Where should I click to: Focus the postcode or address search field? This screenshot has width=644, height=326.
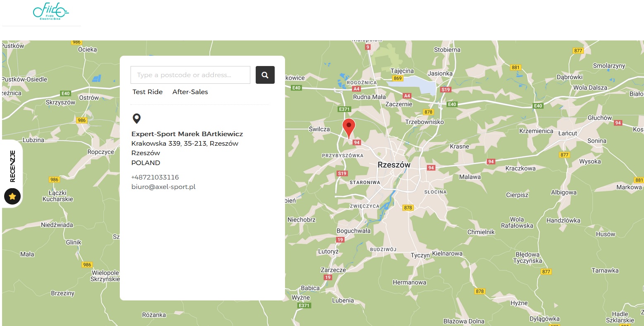tap(190, 75)
